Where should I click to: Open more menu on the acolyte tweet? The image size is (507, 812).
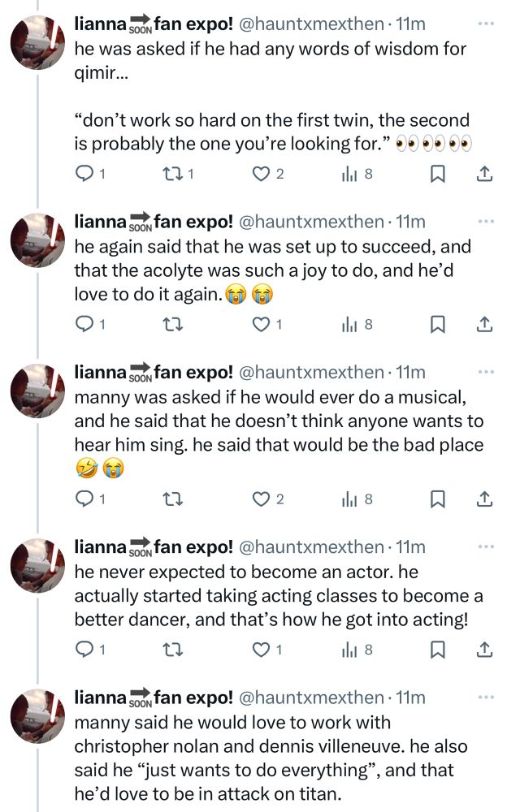click(486, 221)
